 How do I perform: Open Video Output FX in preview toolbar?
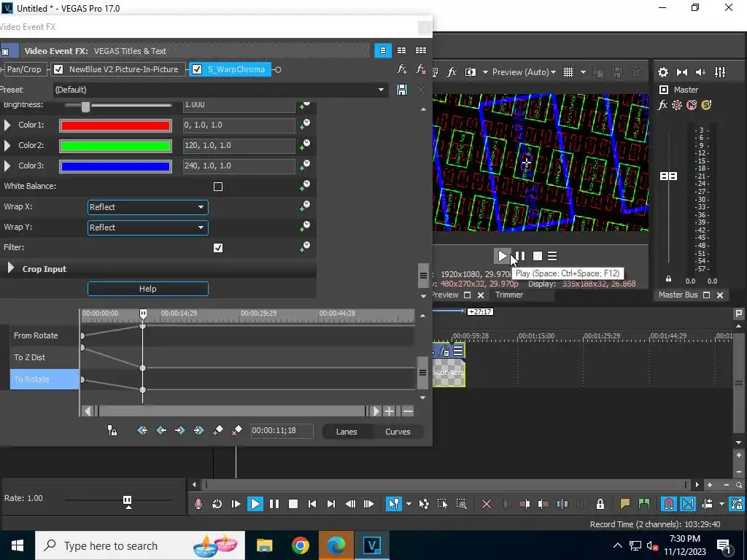click(452, 72)
